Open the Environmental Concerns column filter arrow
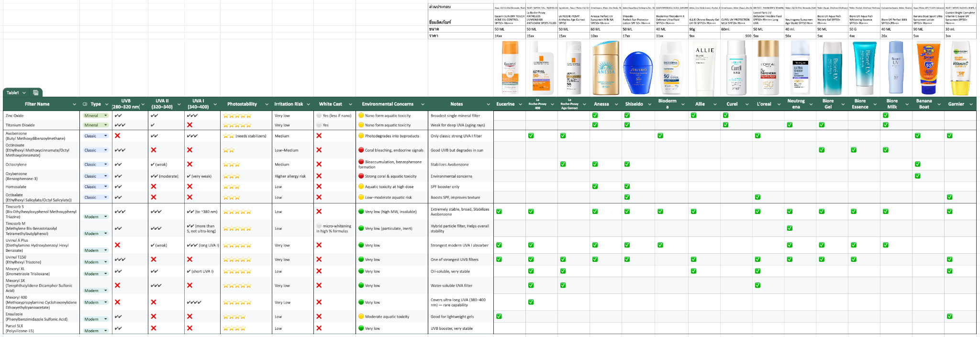This screenshot has width=980, height=337. pyautogui.click(x=423, y=104)
